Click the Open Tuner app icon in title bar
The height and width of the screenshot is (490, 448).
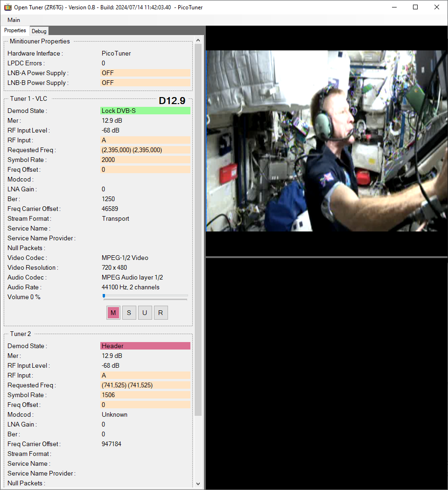[8, 7]
